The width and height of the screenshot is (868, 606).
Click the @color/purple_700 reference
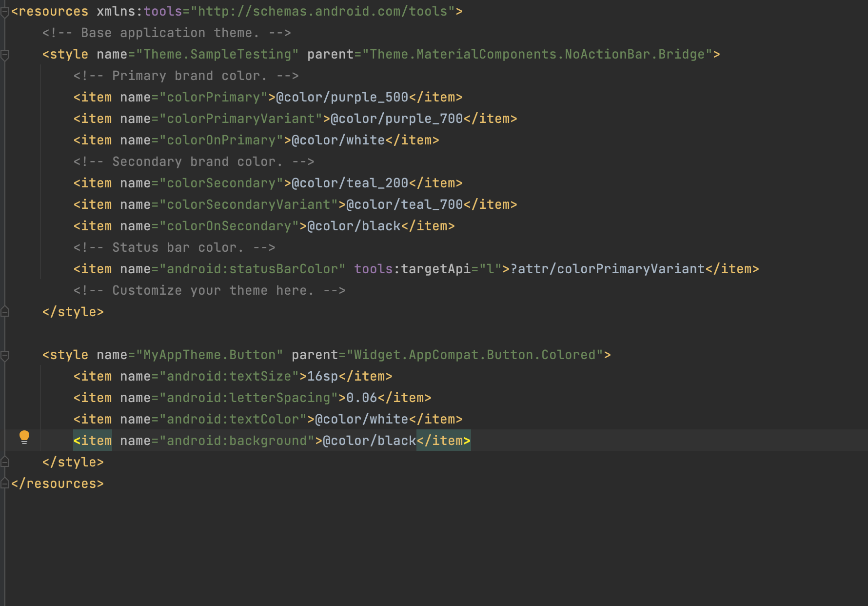[x=397, y=119]
